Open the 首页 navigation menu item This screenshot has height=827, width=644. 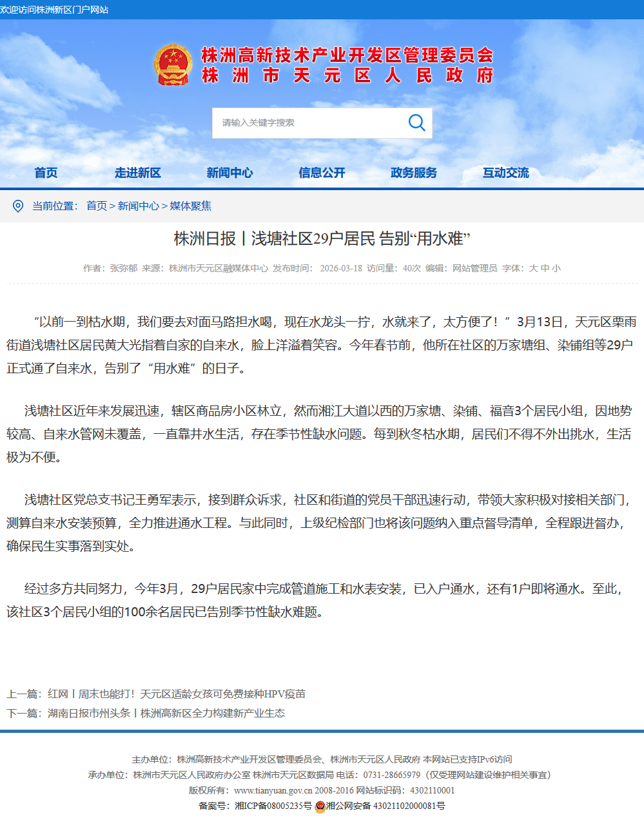coord(46,173)
